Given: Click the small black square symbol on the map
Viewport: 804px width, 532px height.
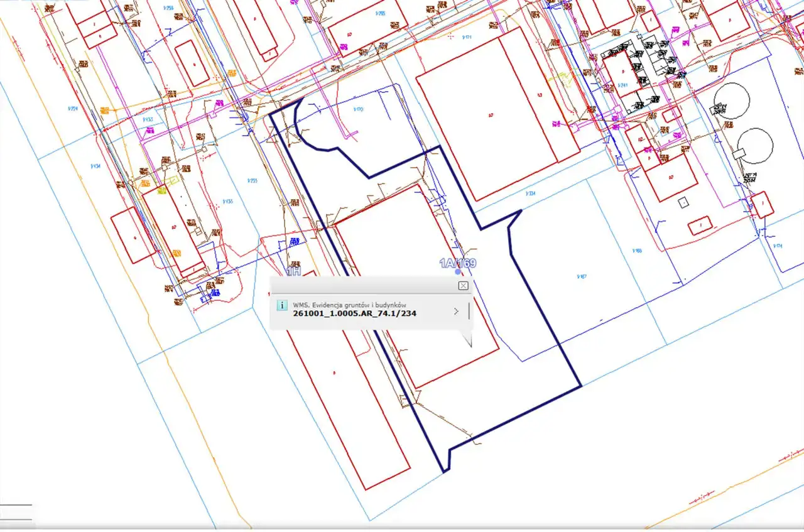Looking at the screenshot, I should 683,202.
